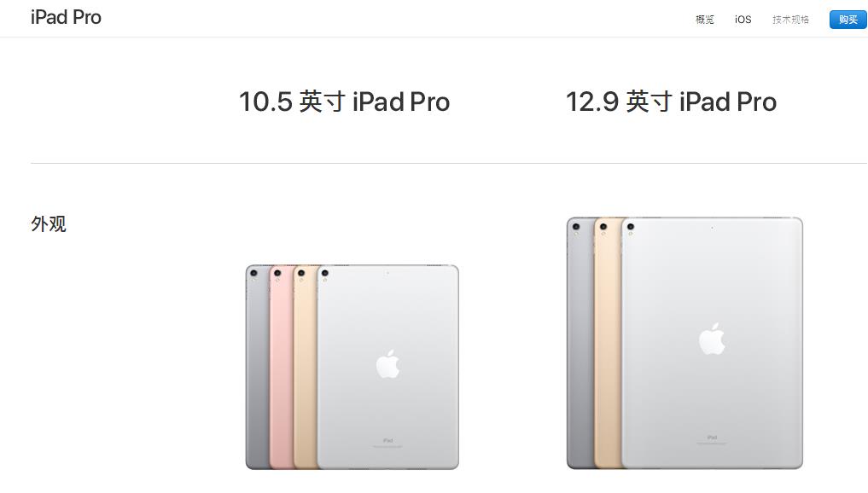This screenshot has height=493, width=868.
Task: Open the 概览 overview tab
Action: click(705, 20)
